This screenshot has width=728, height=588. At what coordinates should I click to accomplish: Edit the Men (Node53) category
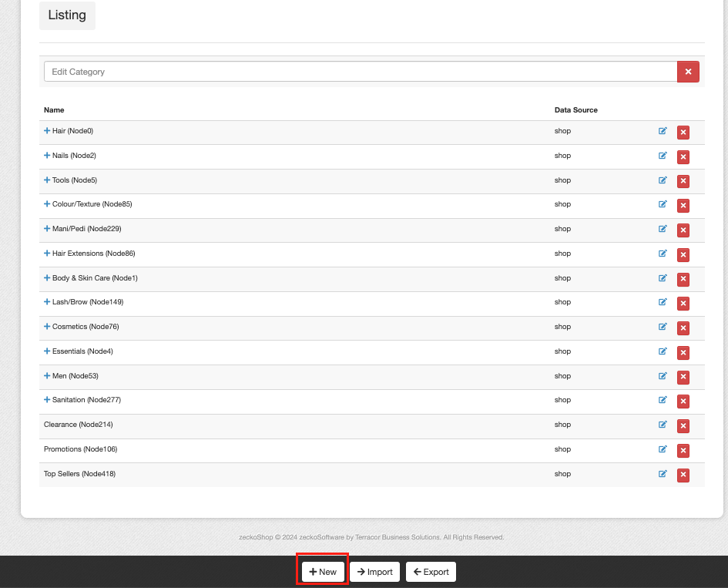[x=663, y=376]
